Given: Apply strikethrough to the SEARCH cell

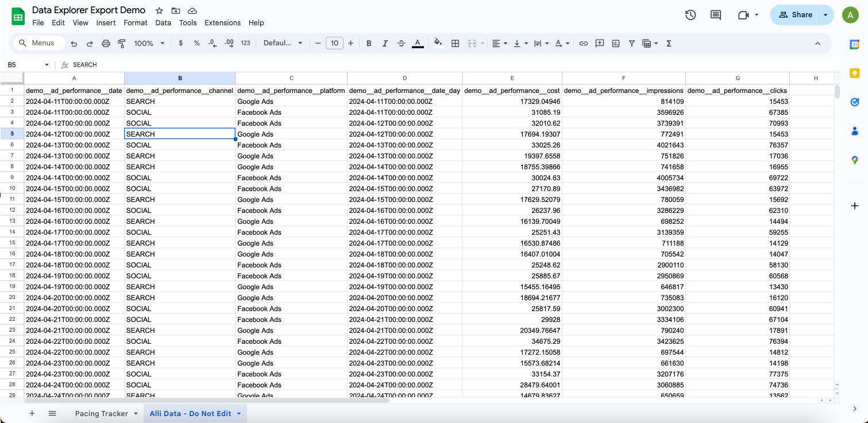Looking at the screenshot, I should pyautogui.click(x=401, y=43).
